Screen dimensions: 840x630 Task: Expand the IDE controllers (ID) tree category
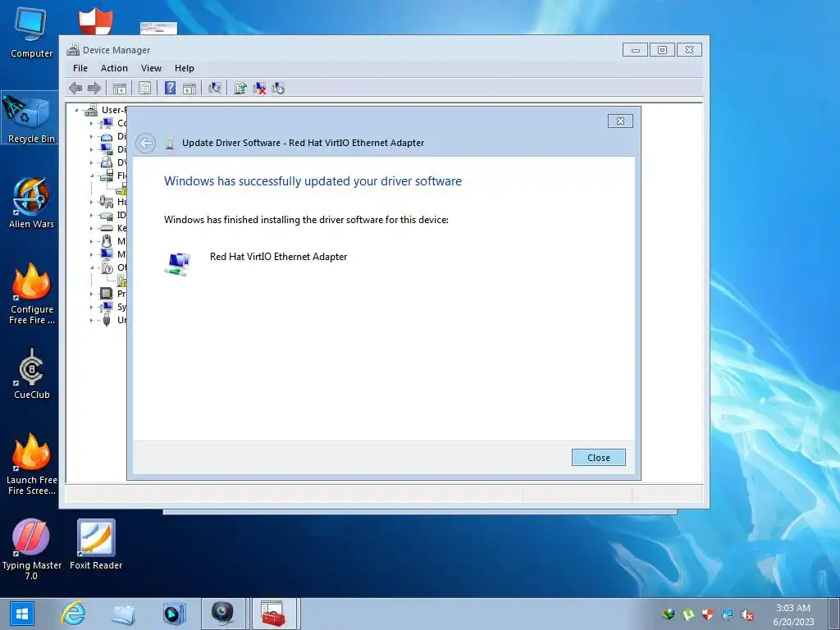tap(91, 216)
